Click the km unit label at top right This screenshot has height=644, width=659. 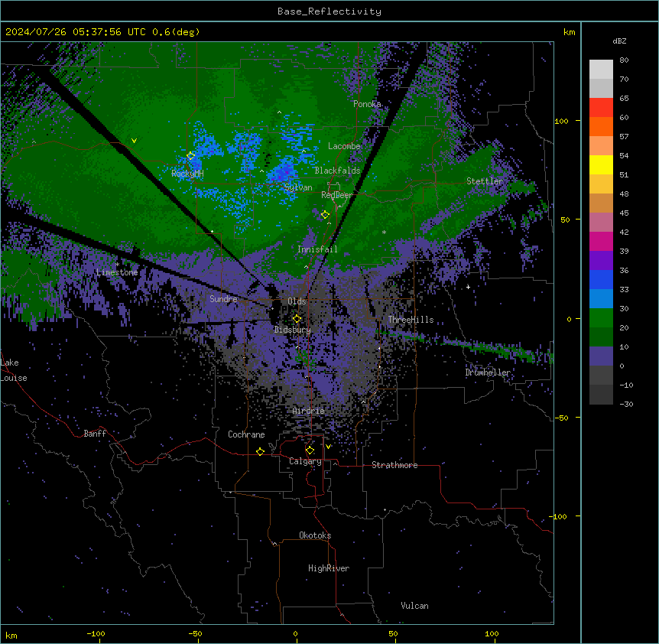point(570,32)
